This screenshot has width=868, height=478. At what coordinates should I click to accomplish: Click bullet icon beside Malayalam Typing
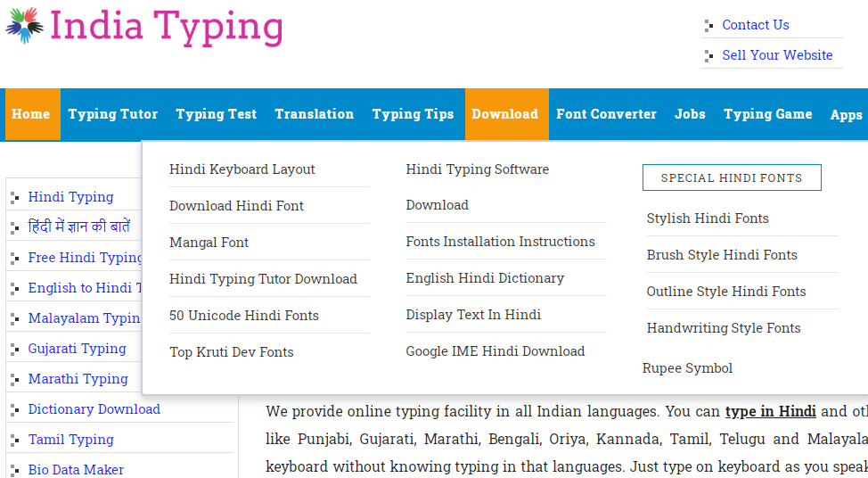(x=15, y=319)
